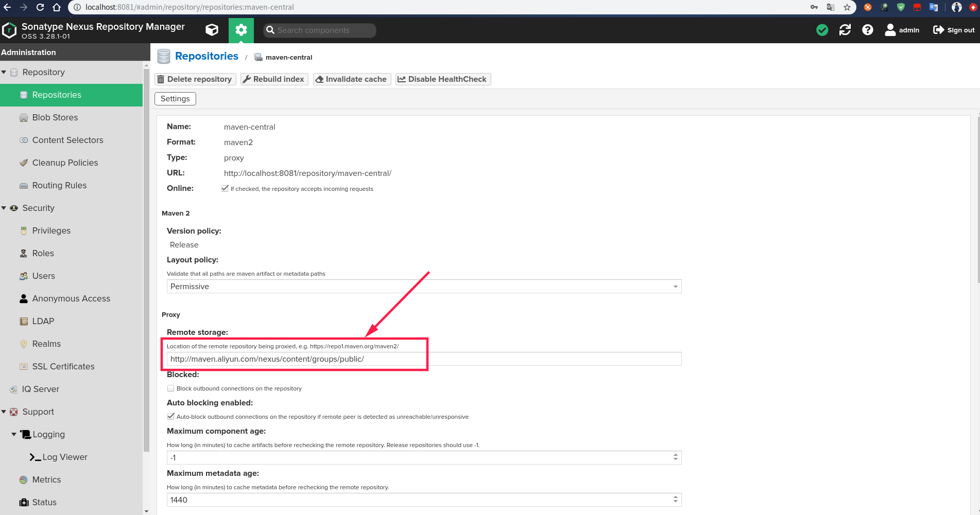This screenshot has width=980, height=515.
Task: Click the maven-central breadcrumb
Action: 288,57
